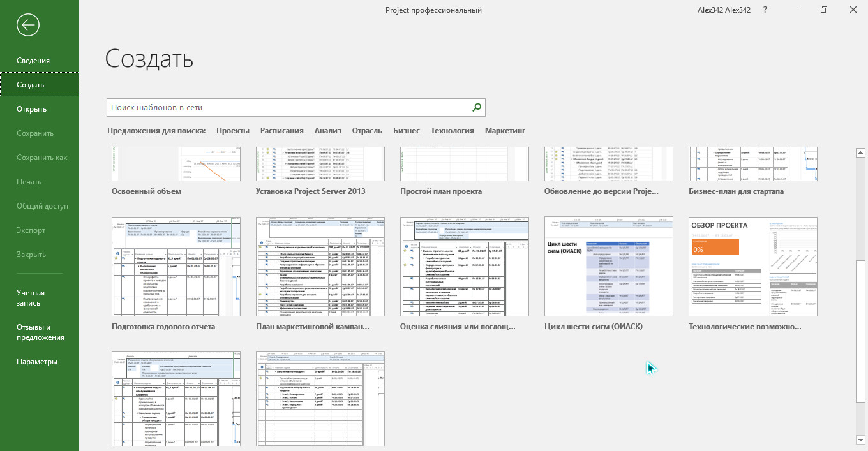Click the Расписания search suggestion
The width and height of the screenshot is (868, 451).
click(x=281, y=131)
